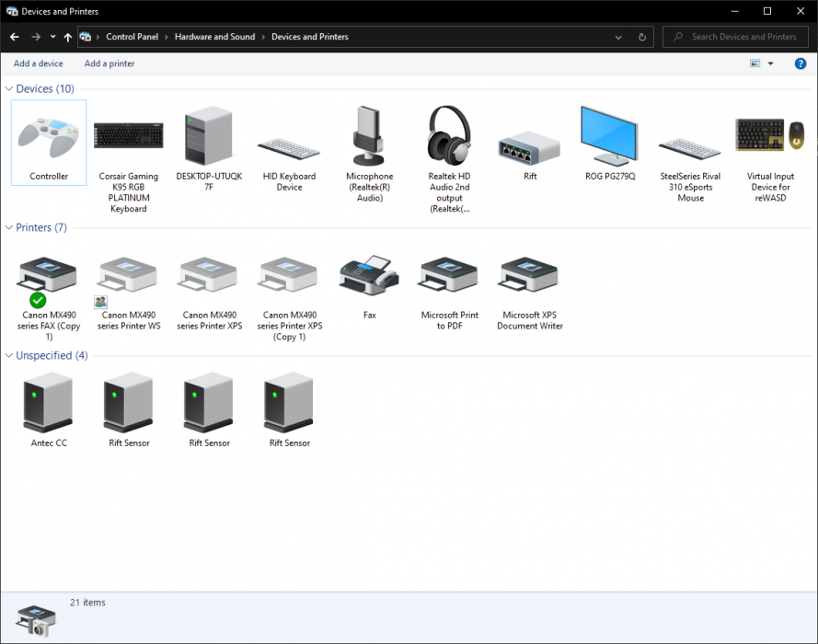
Task: Collapse the Unspecified (4) group
Action: (9, 355)
